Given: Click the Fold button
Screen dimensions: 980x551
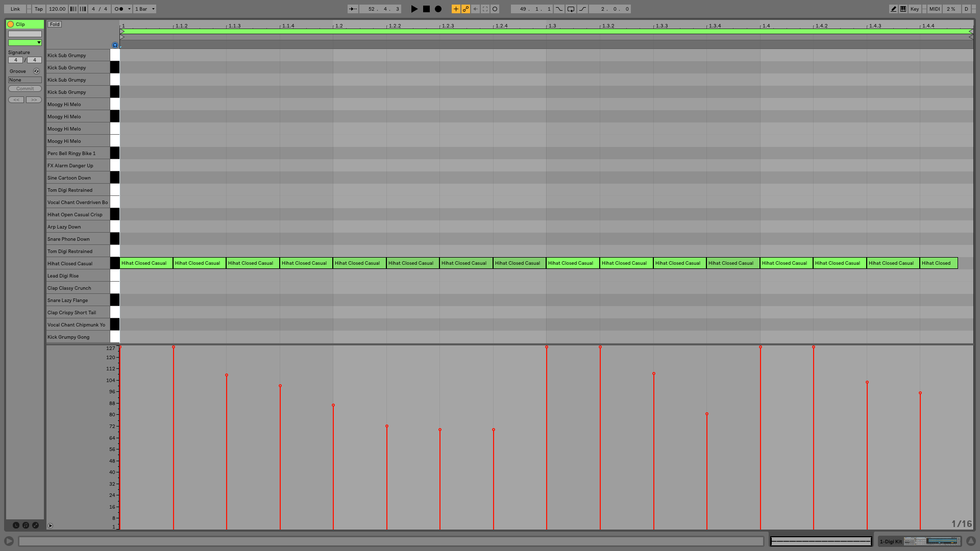Looking at the screenshot, I should (55, 24).
